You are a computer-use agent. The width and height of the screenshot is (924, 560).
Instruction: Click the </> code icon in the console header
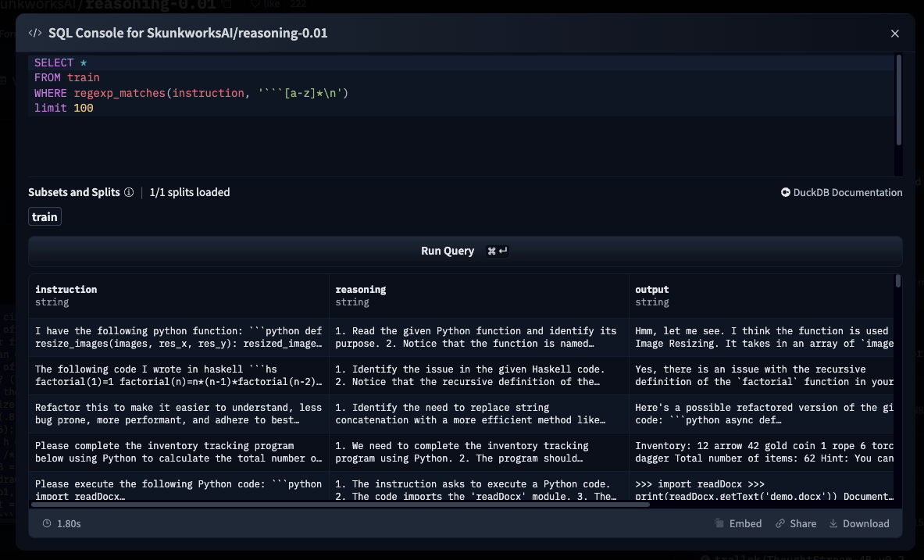(x=34, y=33)
